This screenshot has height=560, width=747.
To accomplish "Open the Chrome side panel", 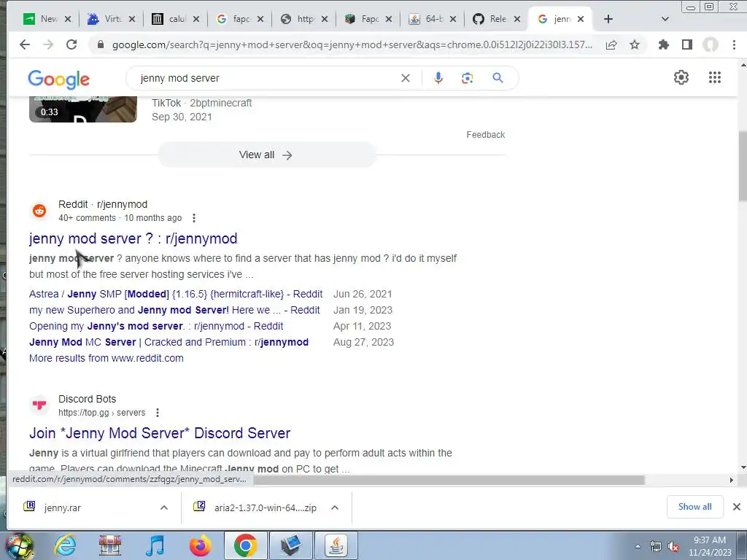I will [x=687, y=44].
